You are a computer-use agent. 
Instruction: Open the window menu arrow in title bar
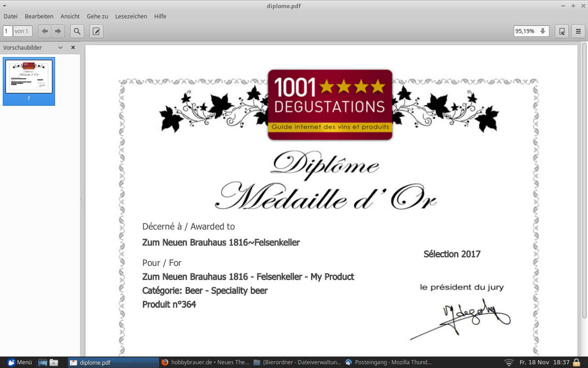click(5, 6)
